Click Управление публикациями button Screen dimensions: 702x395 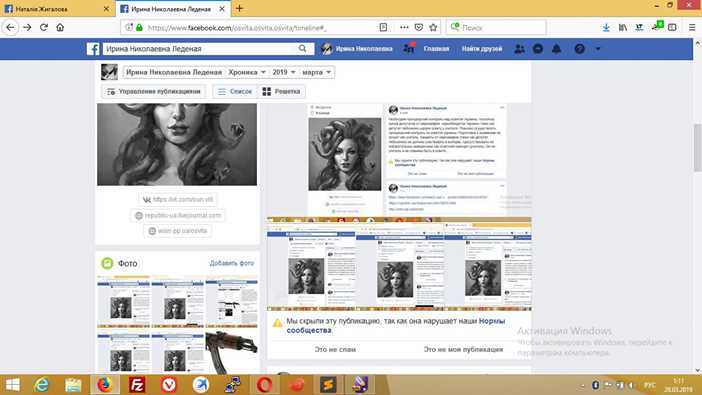click(x=154, y=91)
